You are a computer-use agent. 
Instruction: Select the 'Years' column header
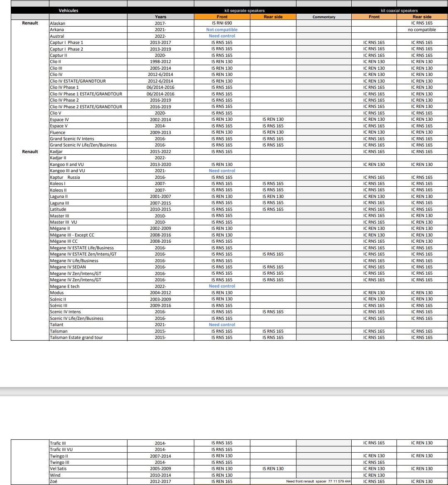[160, 17]
